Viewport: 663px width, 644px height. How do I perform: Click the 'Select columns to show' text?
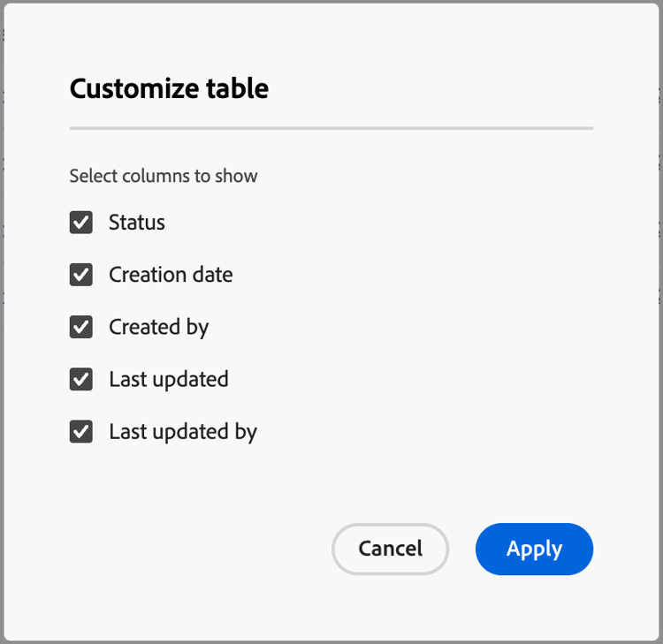pyautogui.click(x=164, y=176)
